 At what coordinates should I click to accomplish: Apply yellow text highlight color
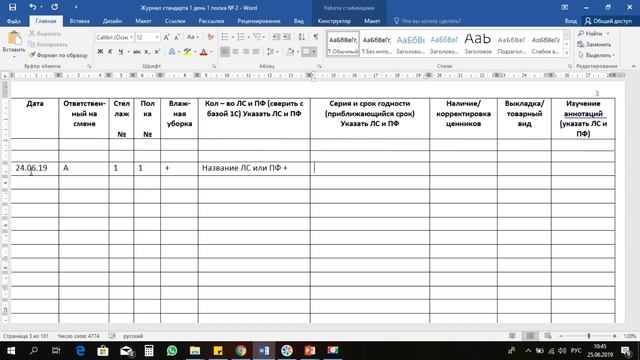coord(187,51)
